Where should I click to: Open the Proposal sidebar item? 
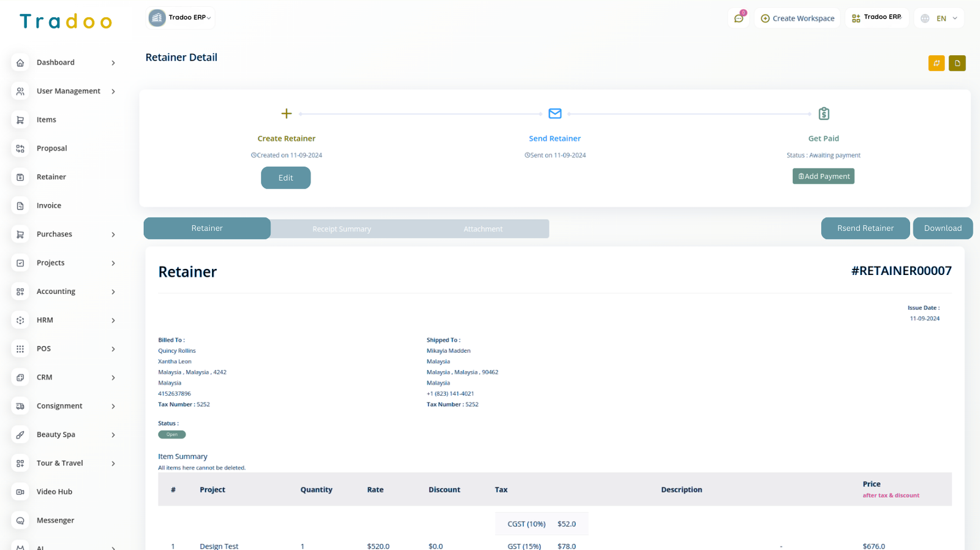coord(51,148)
